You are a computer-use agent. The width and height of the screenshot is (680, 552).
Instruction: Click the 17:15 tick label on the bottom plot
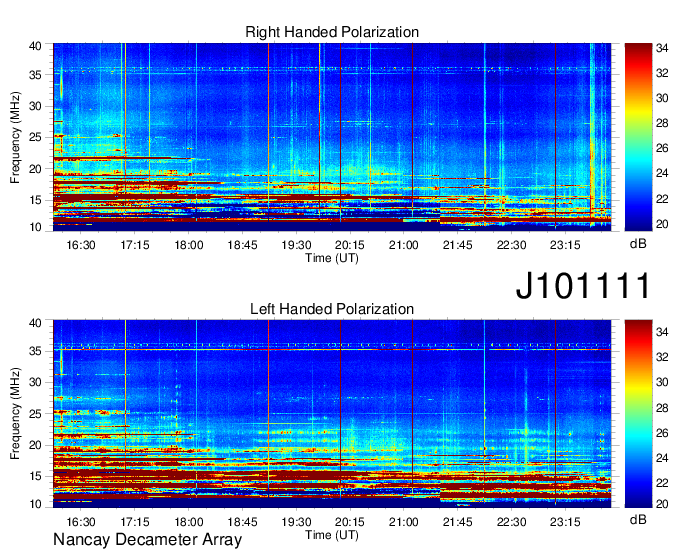pyautogui.click(x=135, y=522)
